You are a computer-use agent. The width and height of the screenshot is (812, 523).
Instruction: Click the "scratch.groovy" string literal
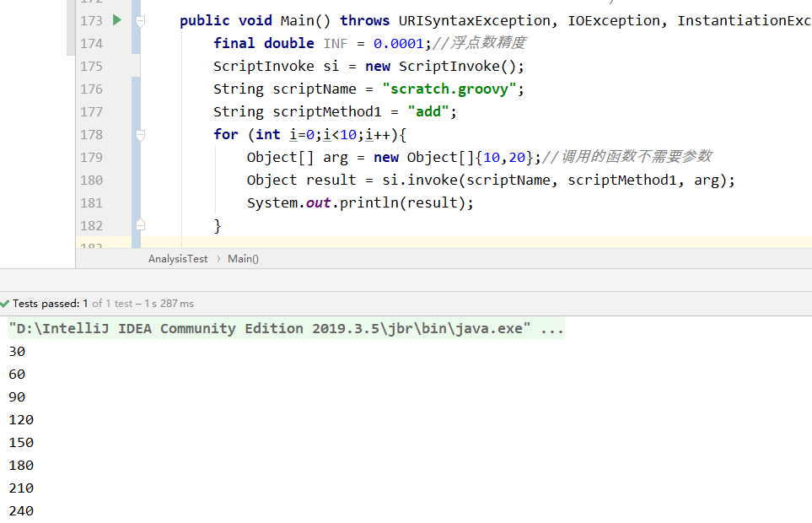[449, 89]
